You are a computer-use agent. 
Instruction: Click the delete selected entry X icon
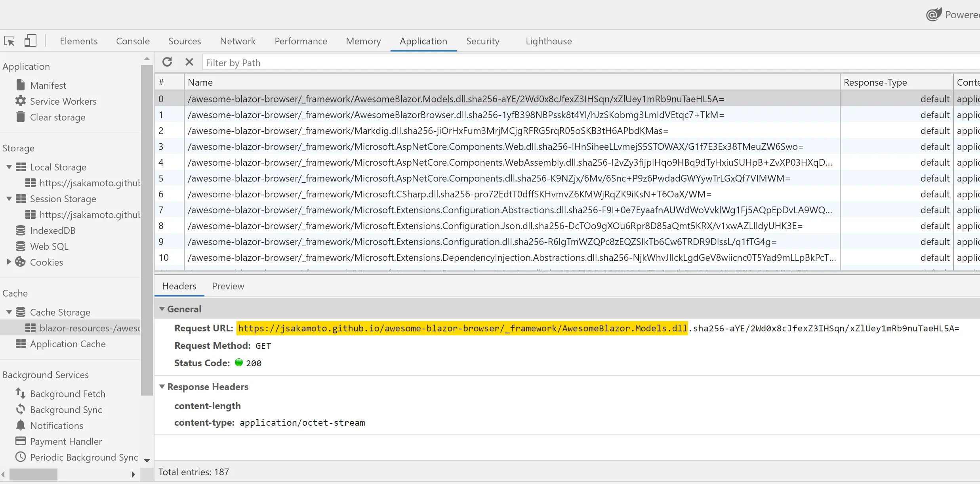(189, 62)
